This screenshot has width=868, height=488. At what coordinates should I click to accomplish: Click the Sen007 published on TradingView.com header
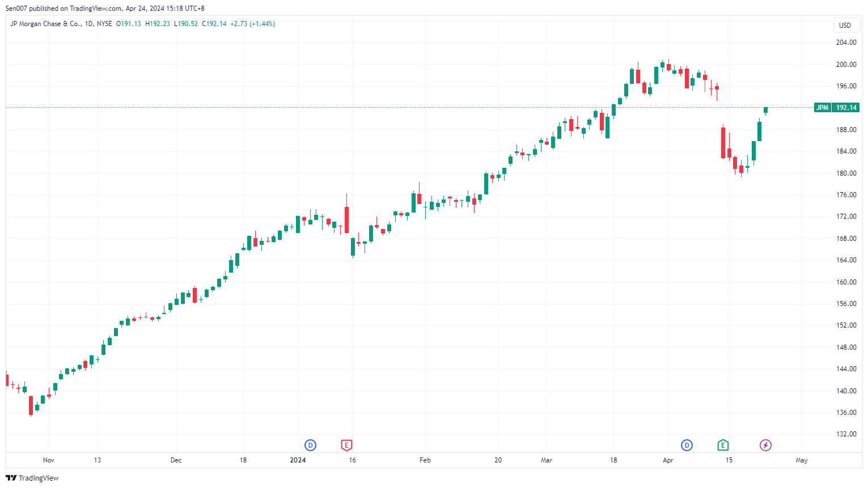[105, 9]
